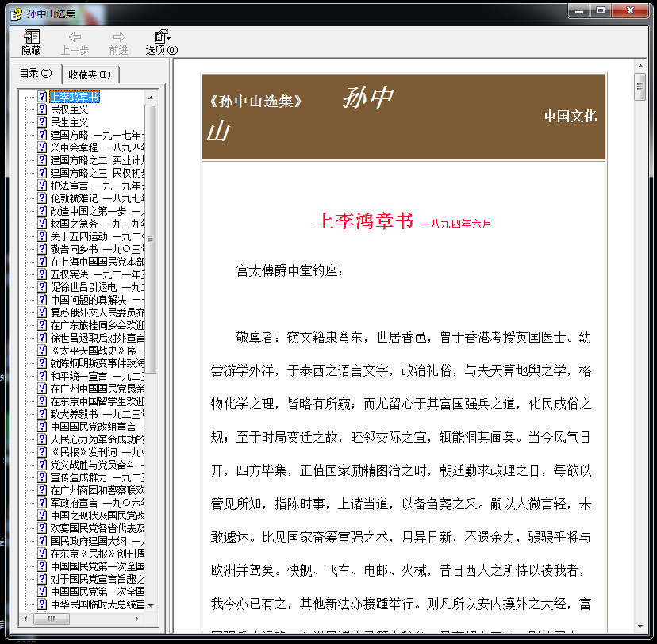The height and width of the screenshot is (644, 657).
Task: Click the contents tree horizontal scrollbar thumb
Action: (x=52, y=619)
